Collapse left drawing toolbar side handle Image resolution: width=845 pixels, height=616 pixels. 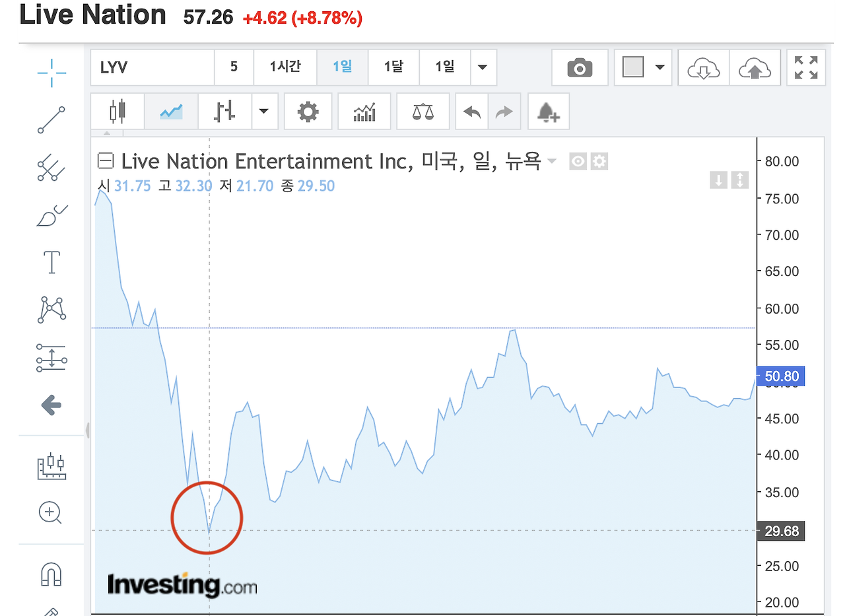[87, 430]
